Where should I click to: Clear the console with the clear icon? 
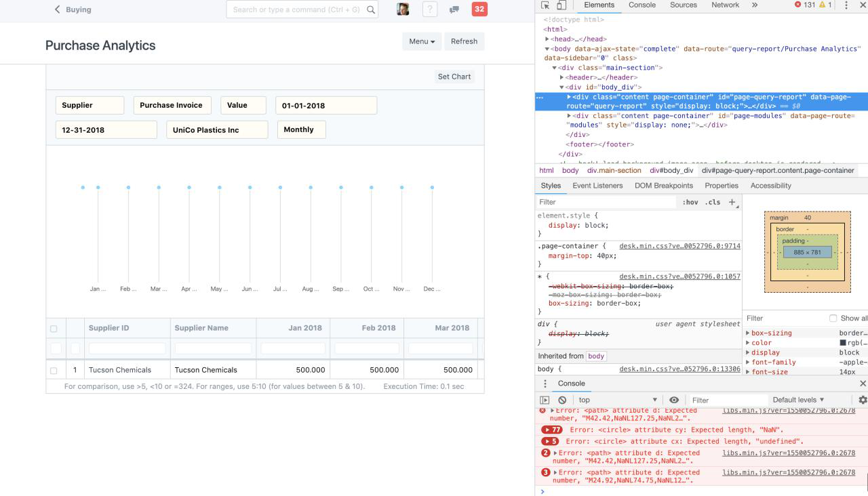click(x=562, y=399)
